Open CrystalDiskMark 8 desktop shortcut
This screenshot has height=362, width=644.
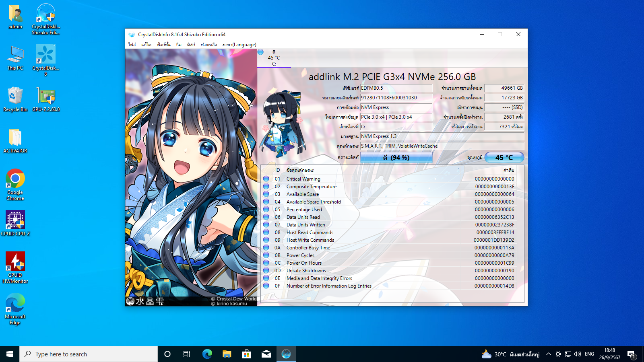click(x=45, y=60)
